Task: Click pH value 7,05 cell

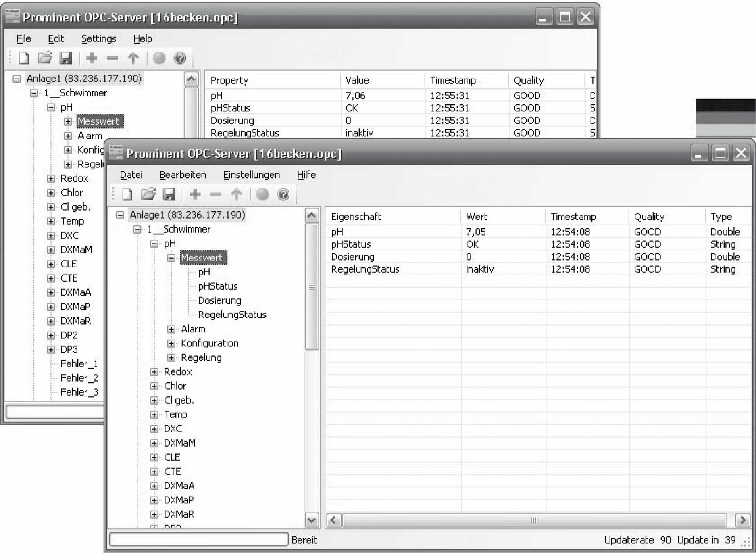Action: [476, 232]
